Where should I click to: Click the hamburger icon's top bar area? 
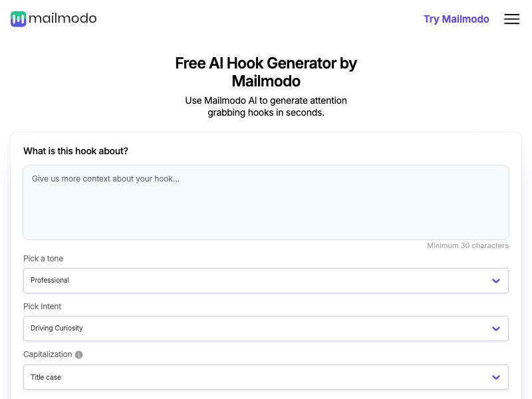point(511,15)
